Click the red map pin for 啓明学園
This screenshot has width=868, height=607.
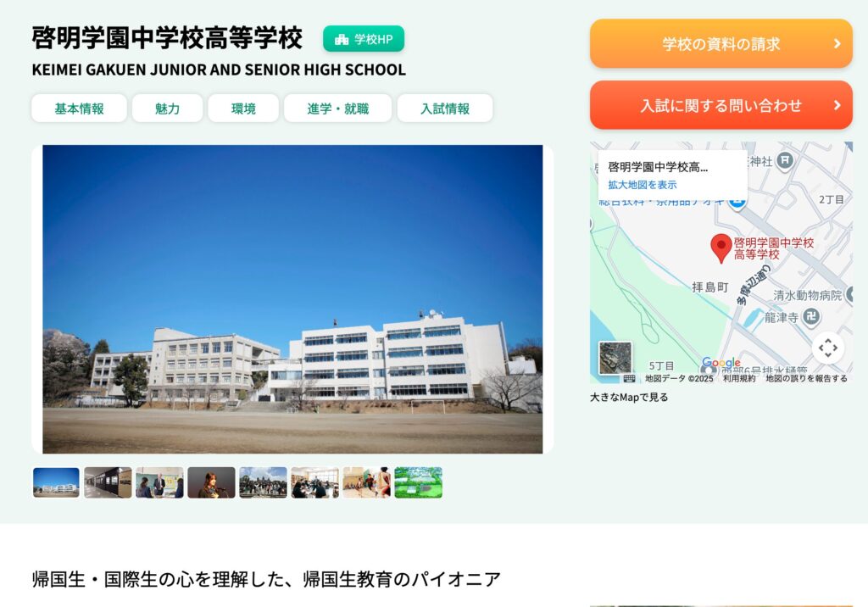point(721,248)
